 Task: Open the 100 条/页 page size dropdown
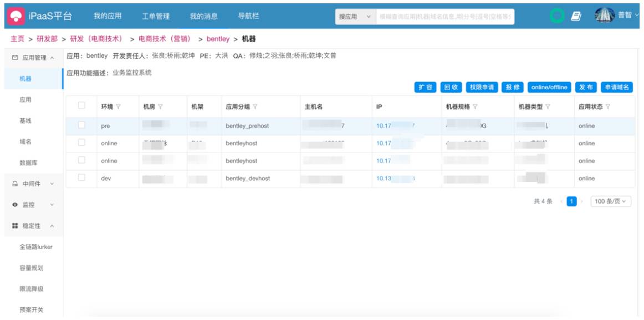[611, 201]
